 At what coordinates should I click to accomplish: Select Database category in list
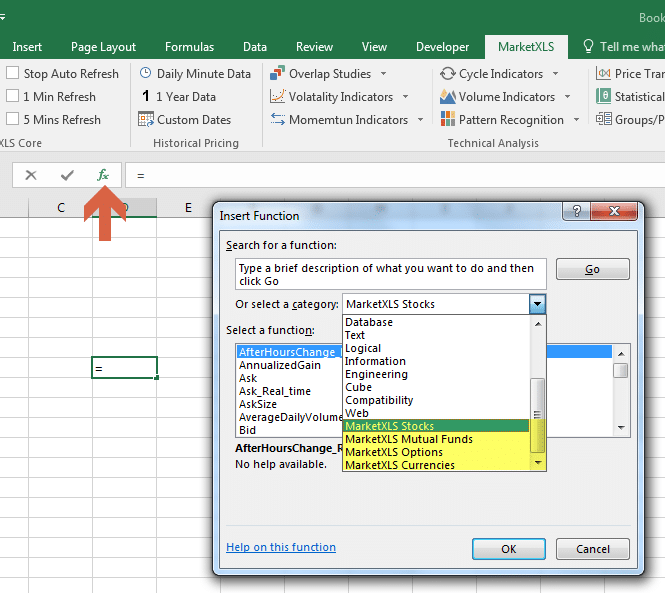coord(436,322)
